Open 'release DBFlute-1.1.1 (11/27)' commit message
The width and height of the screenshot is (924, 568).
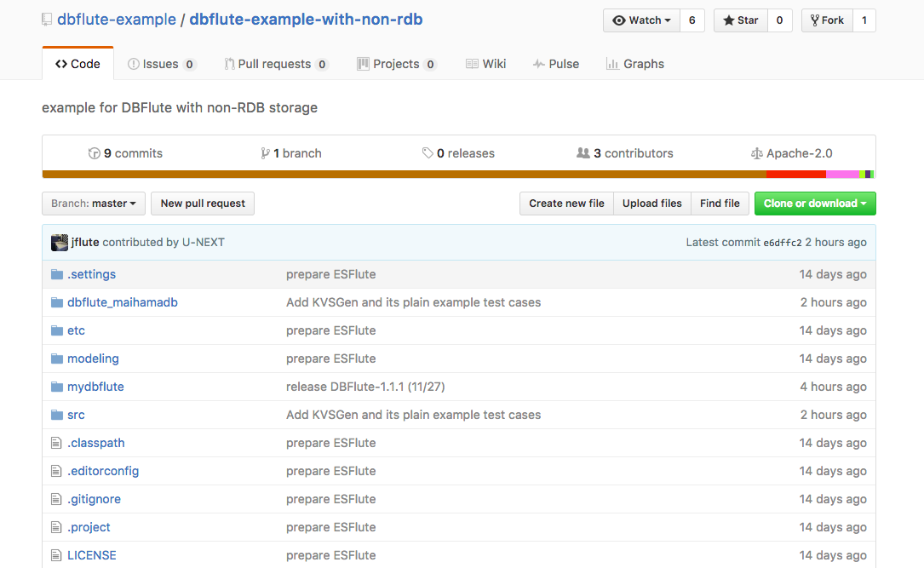click(365, 387)
